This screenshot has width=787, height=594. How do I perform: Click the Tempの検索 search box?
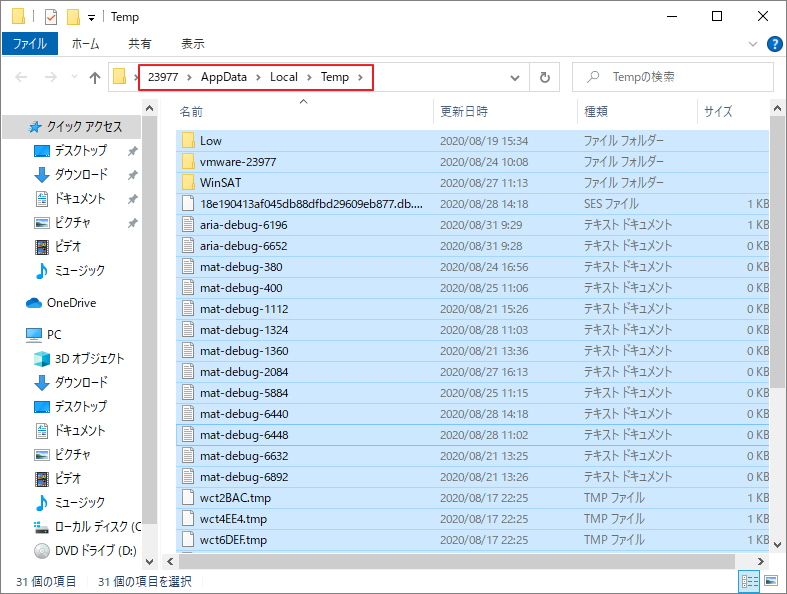pos(673,77)
